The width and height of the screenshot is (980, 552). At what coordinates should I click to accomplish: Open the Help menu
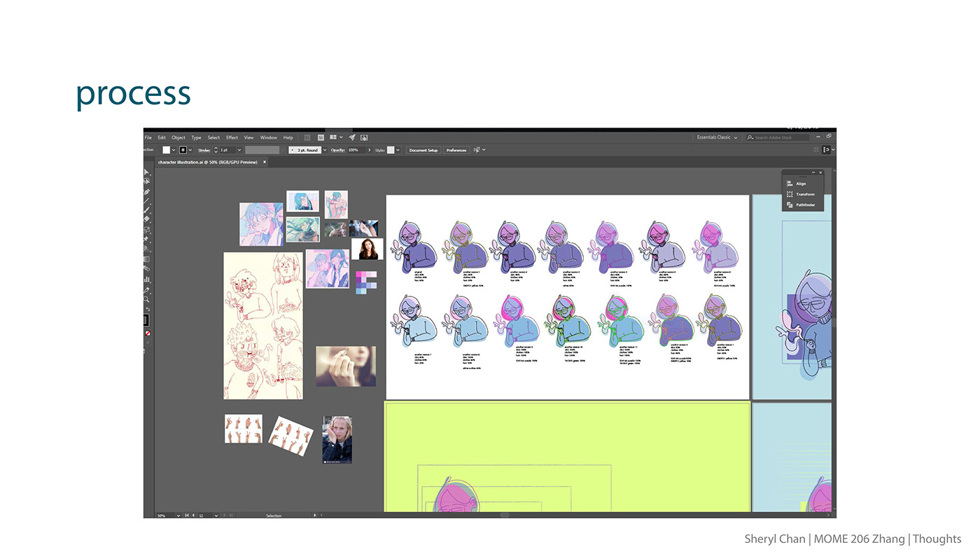pyautogui.click(x=288, y=137)
